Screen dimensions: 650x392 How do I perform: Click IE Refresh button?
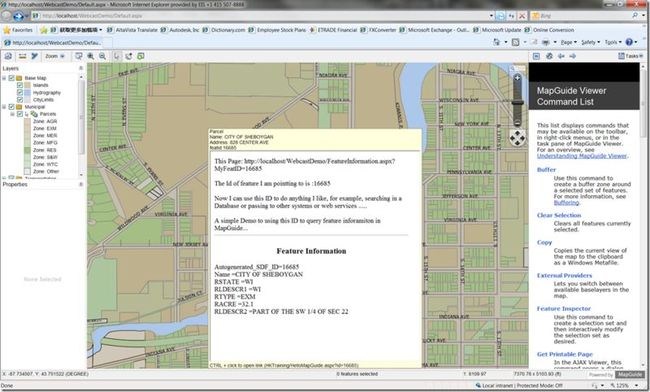512,16
